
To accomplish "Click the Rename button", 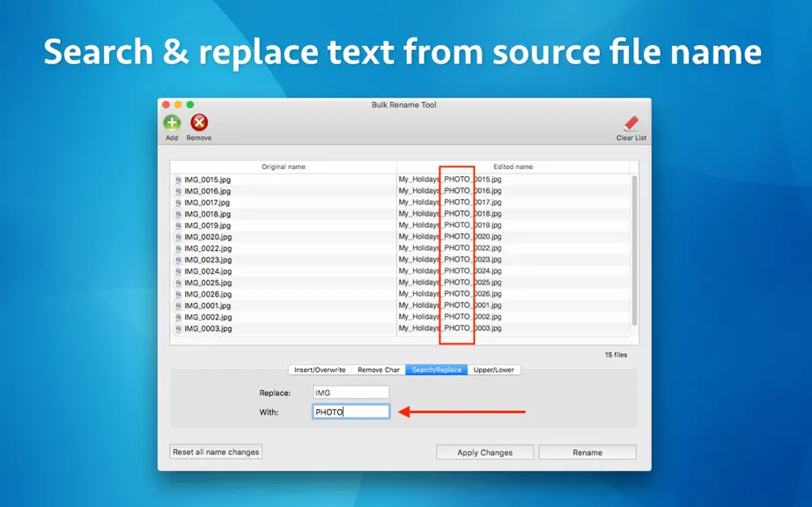I will click(587, 452).
